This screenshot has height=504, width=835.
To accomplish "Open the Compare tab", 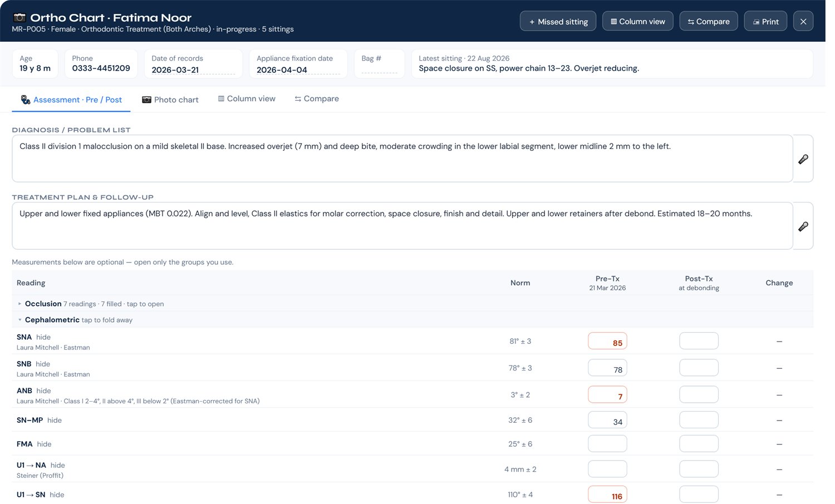I will [x=317, y=98].
